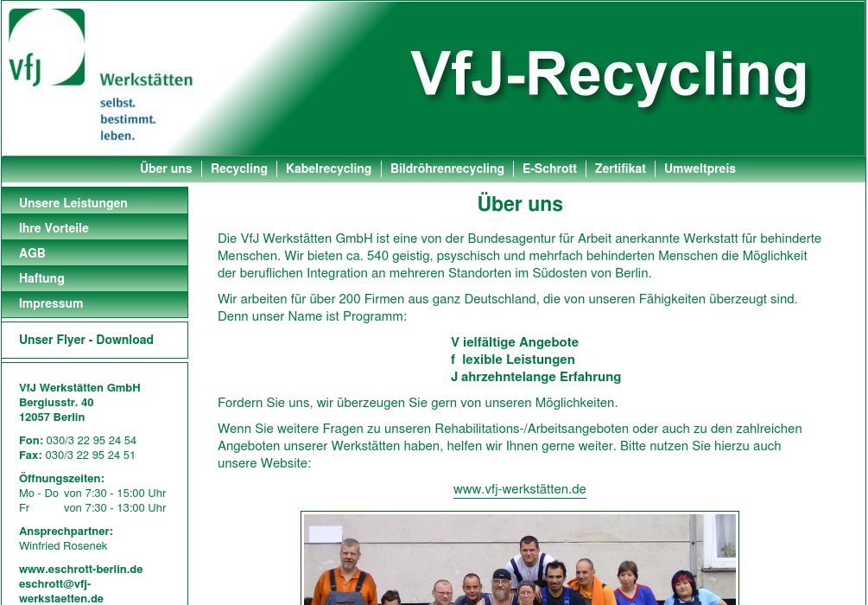Open the Kabelrecycling page

(328, 169)
